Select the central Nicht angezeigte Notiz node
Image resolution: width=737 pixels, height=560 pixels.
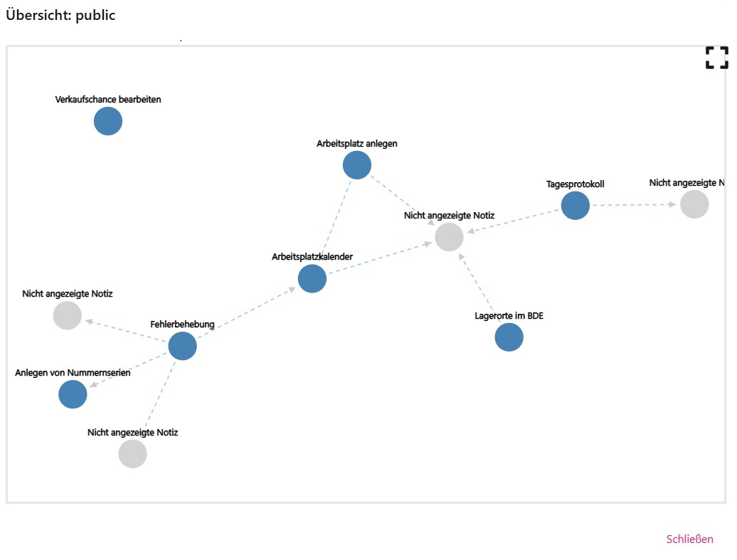tap(449, 237)
